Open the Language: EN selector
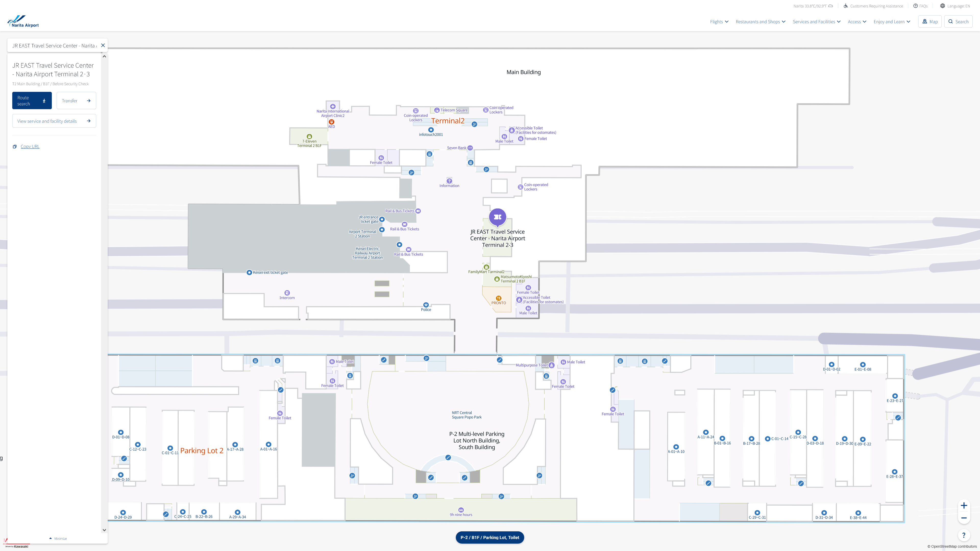The image size is (980, 551). pyautogui.click(x=955, y=6)
